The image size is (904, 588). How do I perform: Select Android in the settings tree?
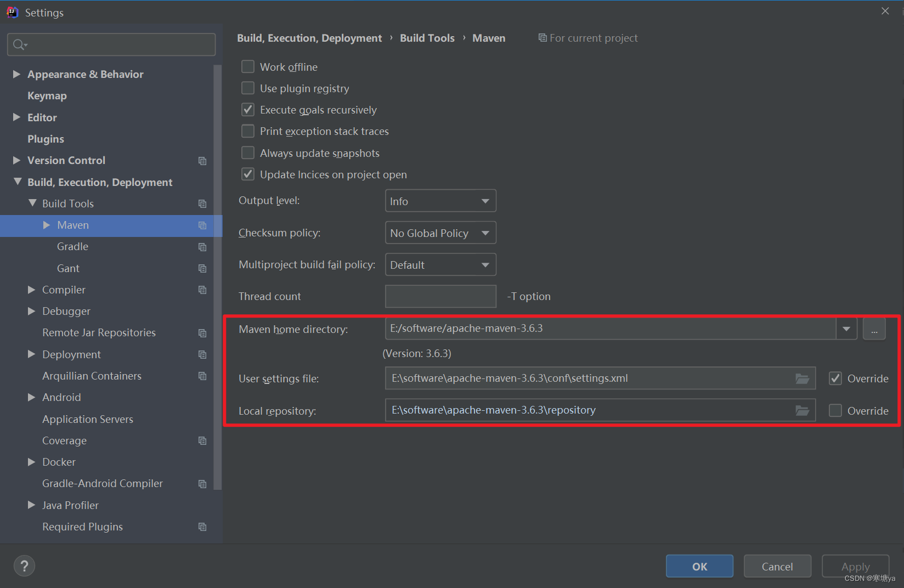pos(61,397)
